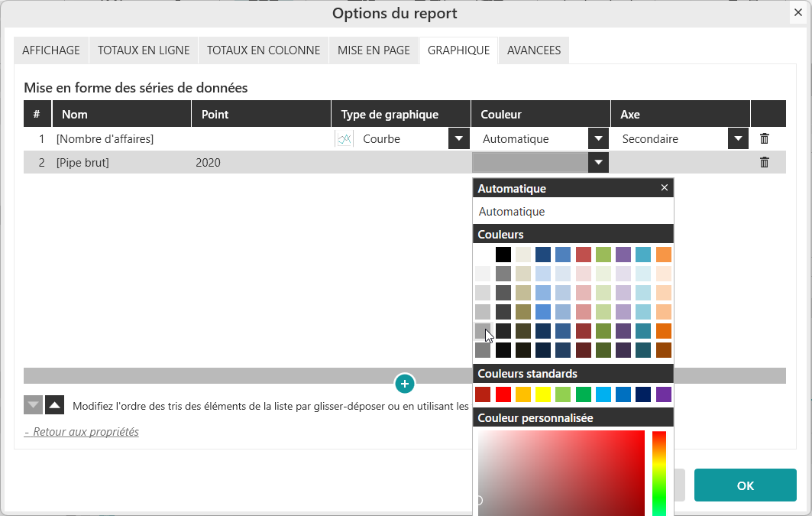This screenshot has width=812, height=516.
Task: Expand the Type de graphique dropdown
Action: coord(458,139)
